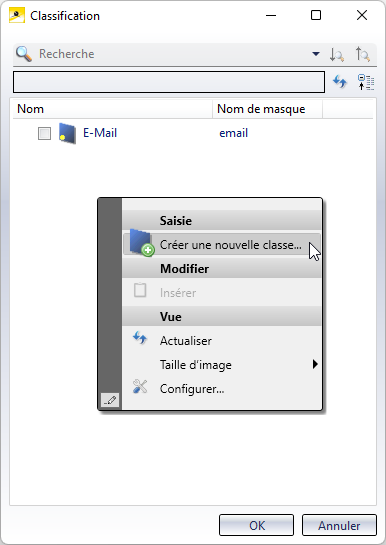
Task: Expand the Taille d'image submenu arrow
Action: click(x=315, y=364)
